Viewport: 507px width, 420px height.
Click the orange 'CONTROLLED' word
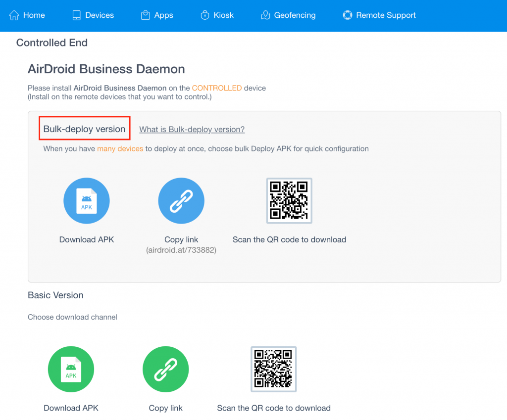[x=217, y=88]
